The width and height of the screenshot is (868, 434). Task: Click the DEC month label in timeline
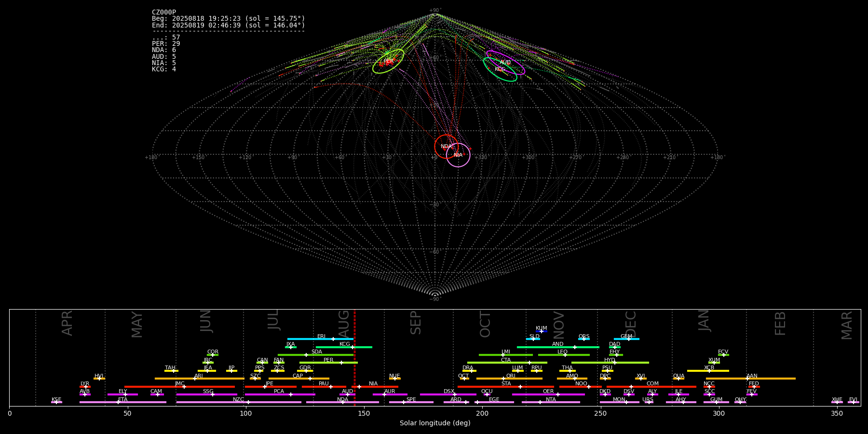click(x=631, y=324)
